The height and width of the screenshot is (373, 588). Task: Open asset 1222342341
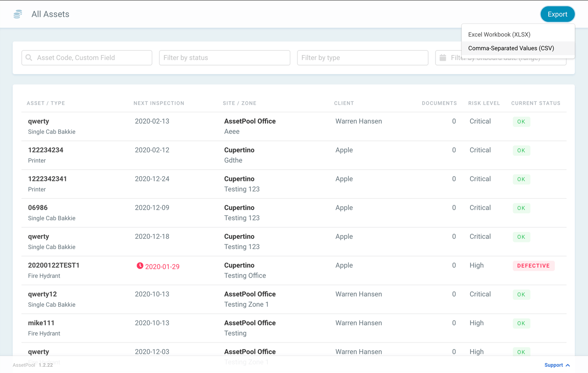[x=47, y=179]
